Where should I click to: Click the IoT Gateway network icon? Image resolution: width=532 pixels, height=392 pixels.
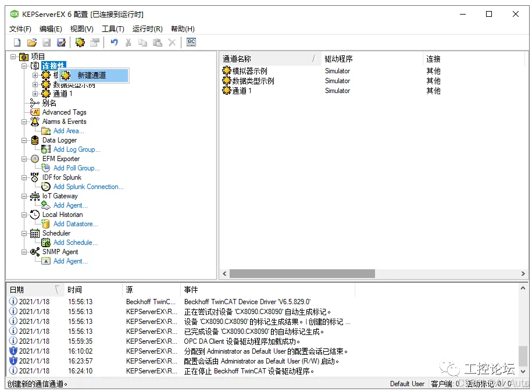click(35, 196)
